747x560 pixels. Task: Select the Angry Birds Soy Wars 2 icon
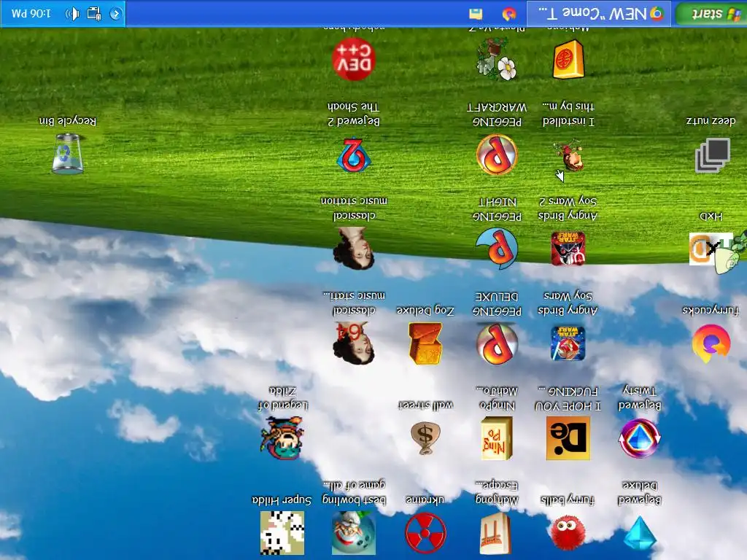click(568, 248)
